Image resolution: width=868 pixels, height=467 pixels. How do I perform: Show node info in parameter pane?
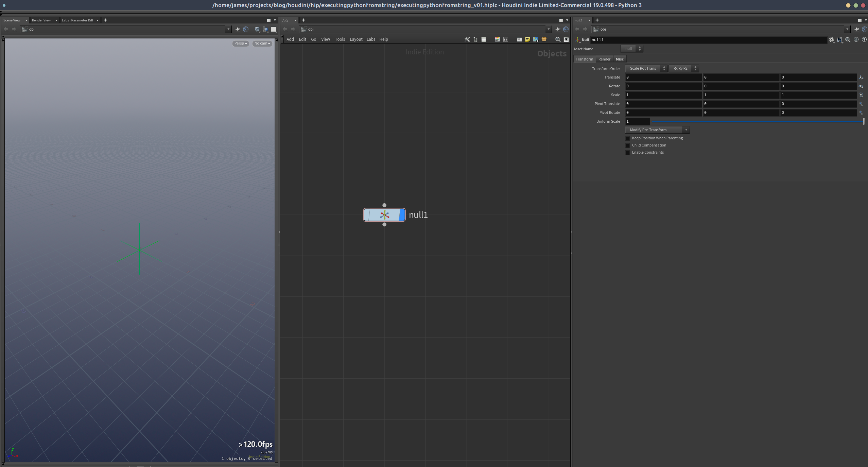(856, 40)
